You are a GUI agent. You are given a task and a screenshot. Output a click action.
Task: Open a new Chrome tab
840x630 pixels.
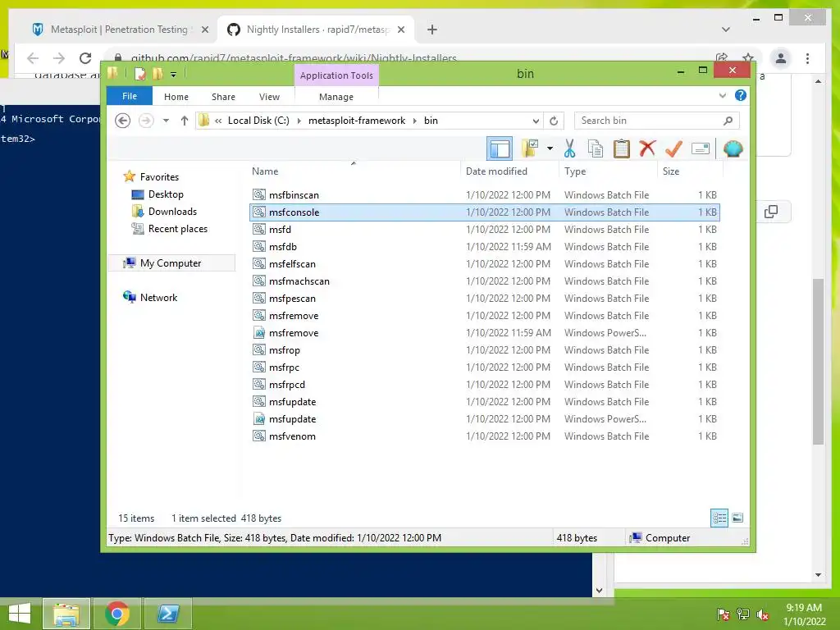coord(431,30)
